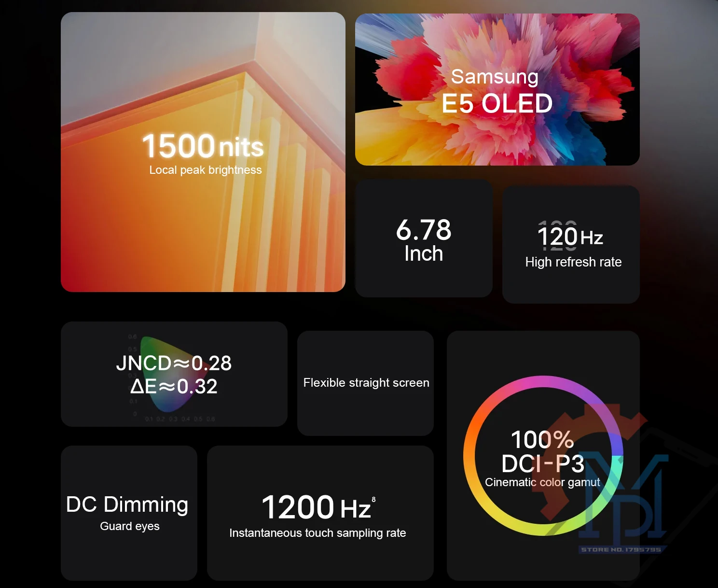Click the "1200 Hz" touch sampling value
Viewport: 718px width, 588px height.
[x=316, y=508]
